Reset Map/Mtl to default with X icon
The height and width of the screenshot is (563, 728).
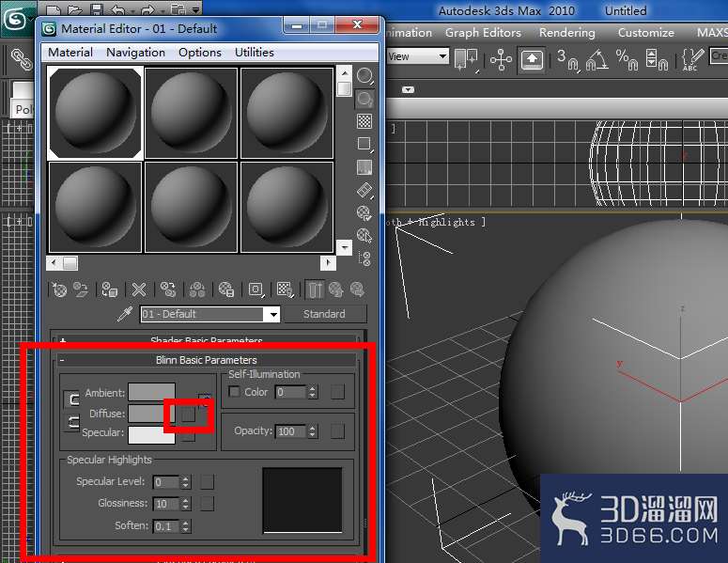coord(139,289)
